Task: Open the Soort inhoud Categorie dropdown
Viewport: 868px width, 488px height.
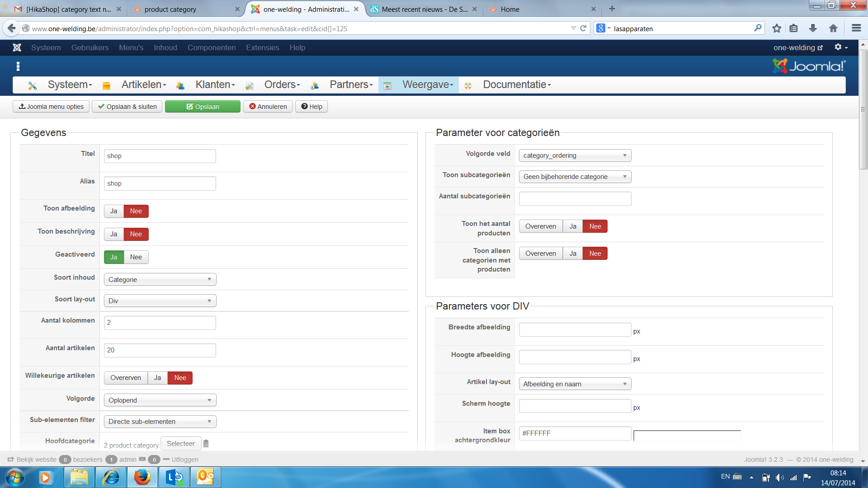Action: pyautogui.click(x=160, y=280)
